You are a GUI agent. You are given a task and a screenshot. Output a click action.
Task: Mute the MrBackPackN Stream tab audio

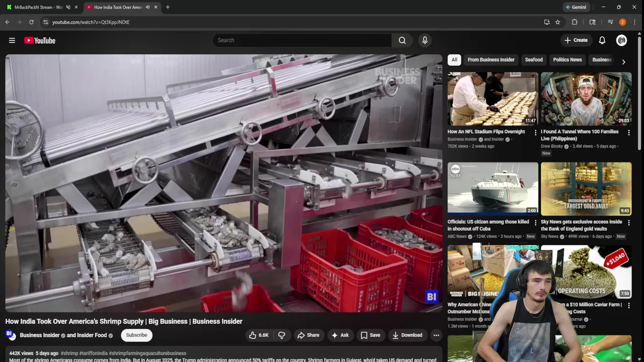pos(68,7)
